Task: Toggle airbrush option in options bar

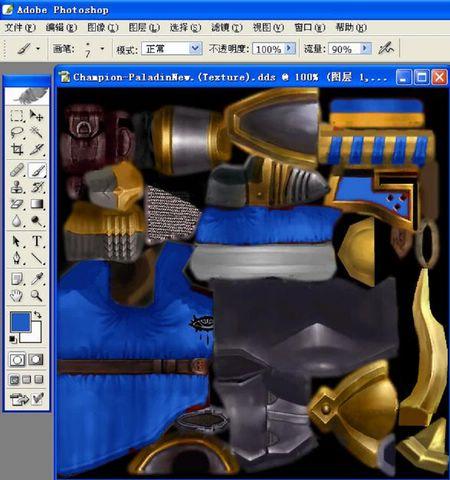Action: (386, 49)
